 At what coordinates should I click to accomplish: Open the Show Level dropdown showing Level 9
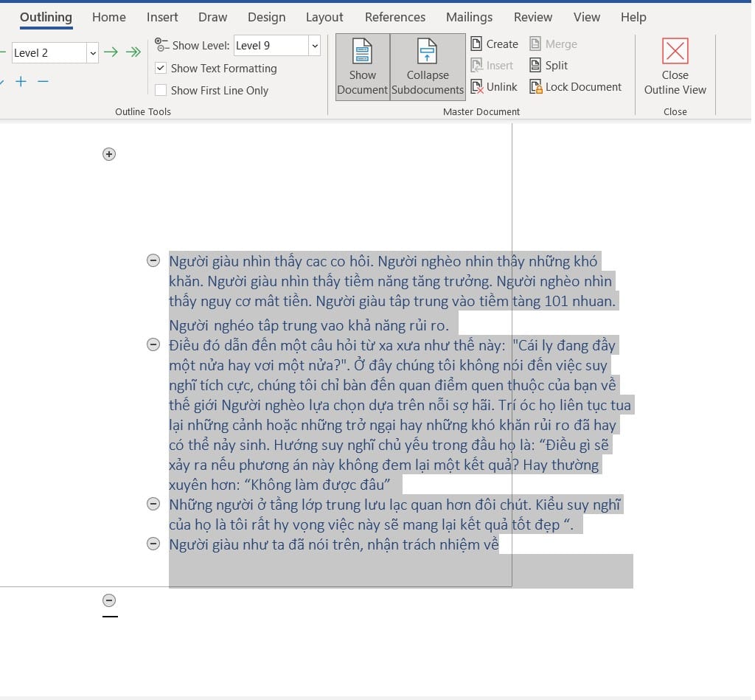(314, 46)
